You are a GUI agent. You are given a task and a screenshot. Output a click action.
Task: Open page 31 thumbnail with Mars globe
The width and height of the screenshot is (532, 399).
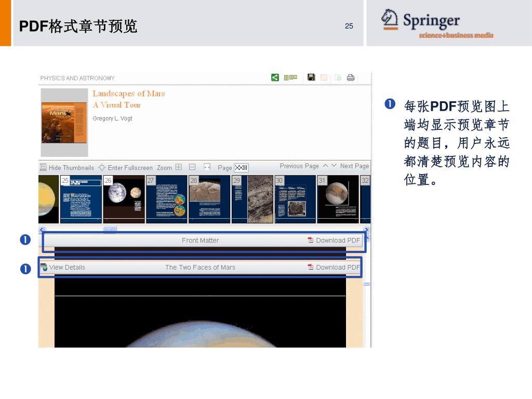[338, 199]
